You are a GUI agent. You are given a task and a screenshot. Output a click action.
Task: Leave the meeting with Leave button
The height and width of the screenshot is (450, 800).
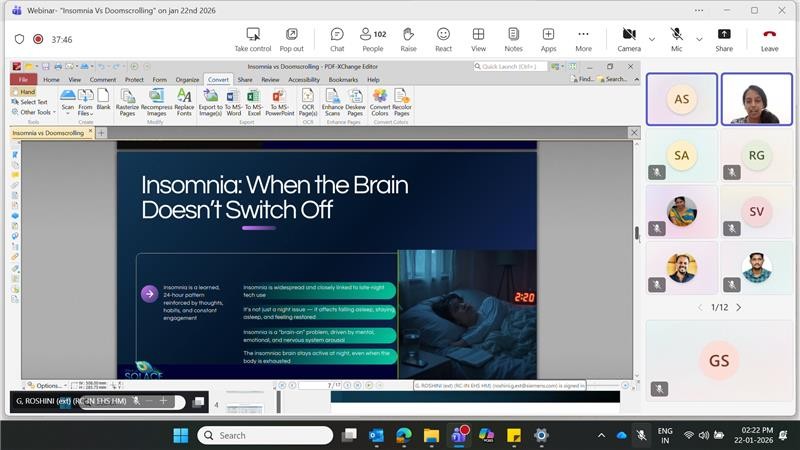769,38
